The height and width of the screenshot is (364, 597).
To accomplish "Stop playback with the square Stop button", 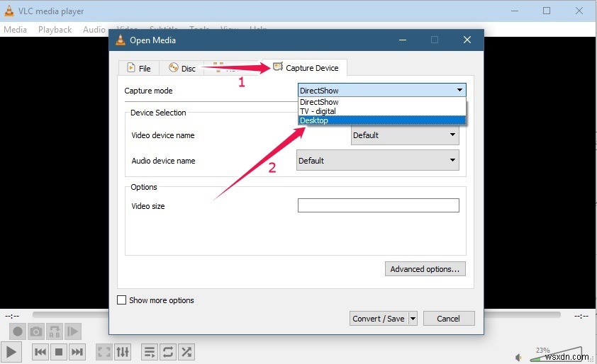I will pyautogui.click(x=59, y=352).
